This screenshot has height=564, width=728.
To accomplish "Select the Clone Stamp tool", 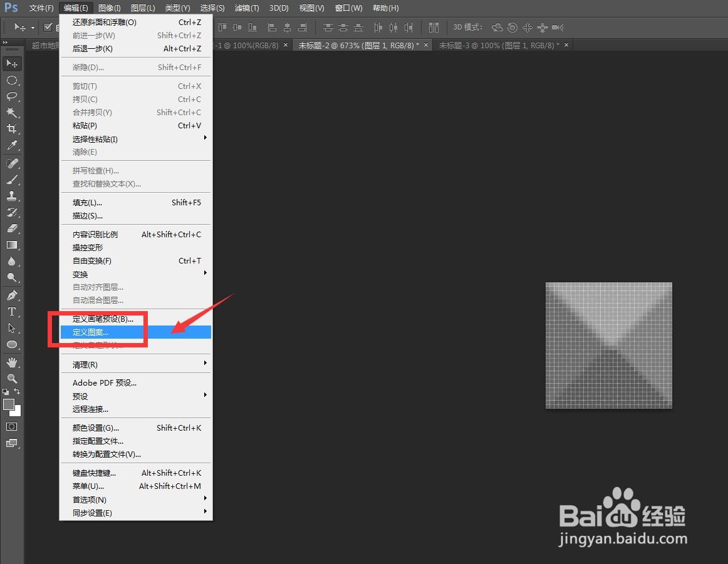I will [12, 196].
